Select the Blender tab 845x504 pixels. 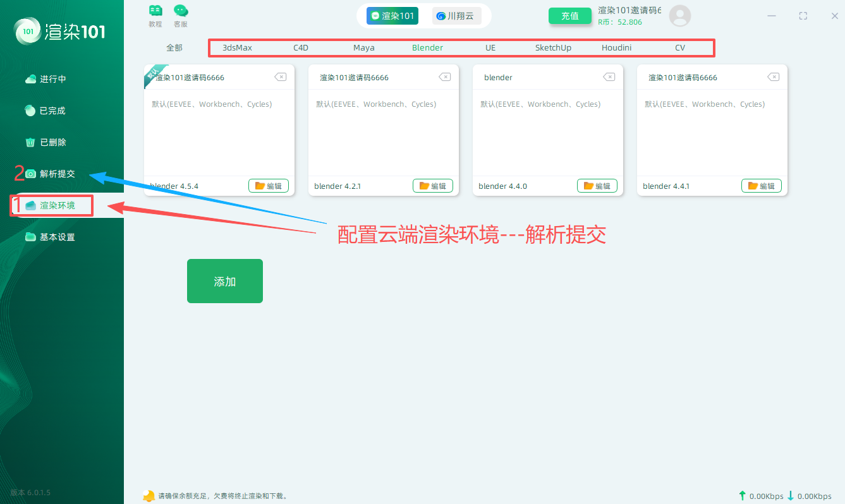coord(427,48)
